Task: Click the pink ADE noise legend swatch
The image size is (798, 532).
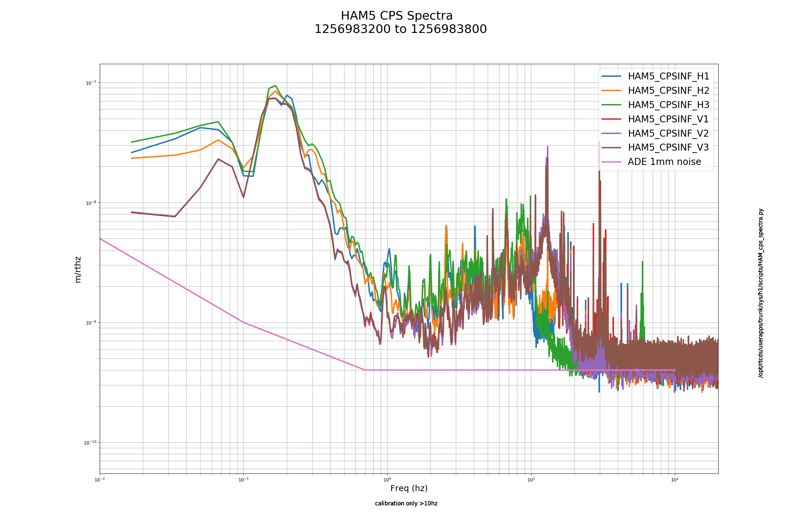Action: 611,162
